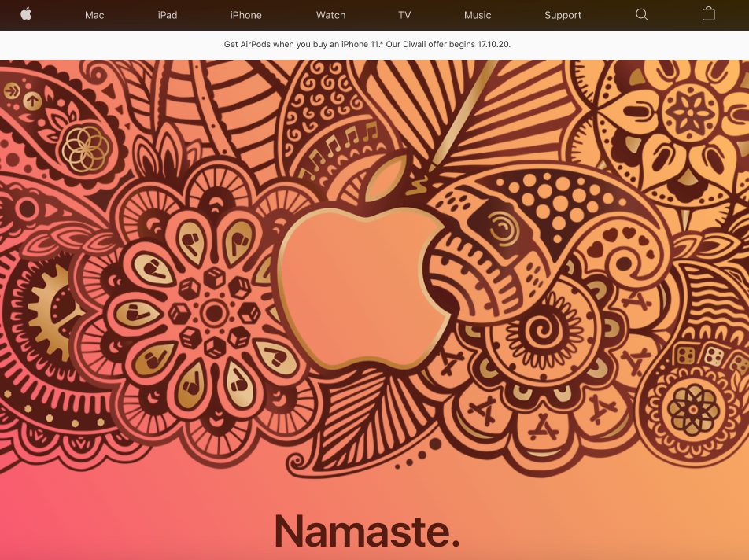Open the Music menu item
Image resolution: width=749 pixels, height=560 pixels.
pyautogui.click(x=478, y=15)
